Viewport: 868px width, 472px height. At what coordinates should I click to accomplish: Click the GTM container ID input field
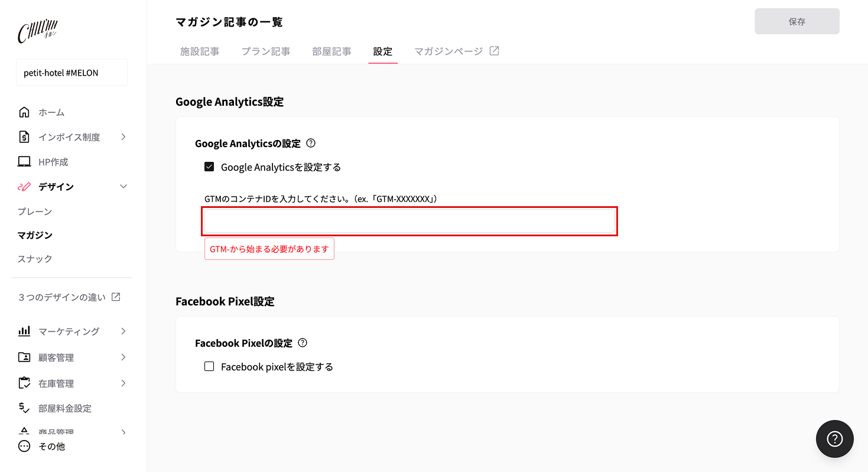[410, 221]
